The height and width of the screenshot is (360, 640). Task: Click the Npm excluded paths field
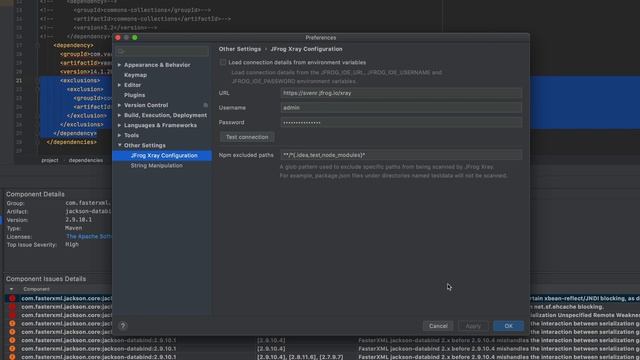pos(401,155)
